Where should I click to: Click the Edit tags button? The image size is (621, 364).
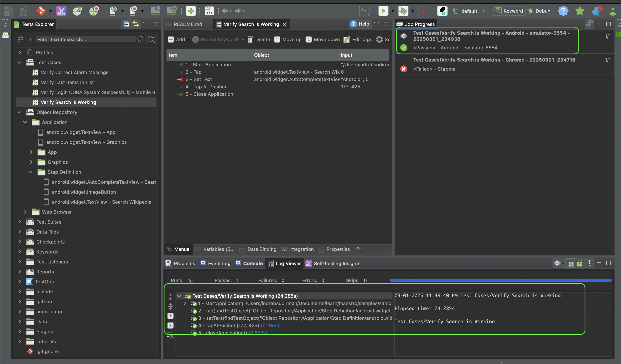[x=358, y=39]
